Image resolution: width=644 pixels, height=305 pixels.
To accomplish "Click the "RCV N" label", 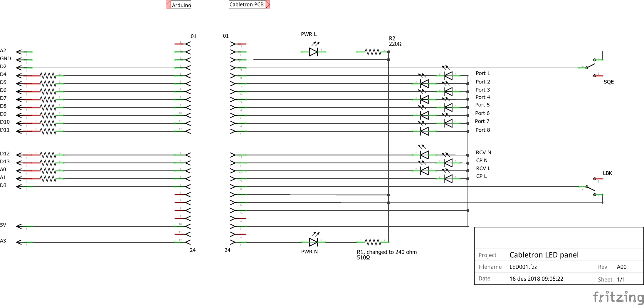I will (x=483, y=152).
